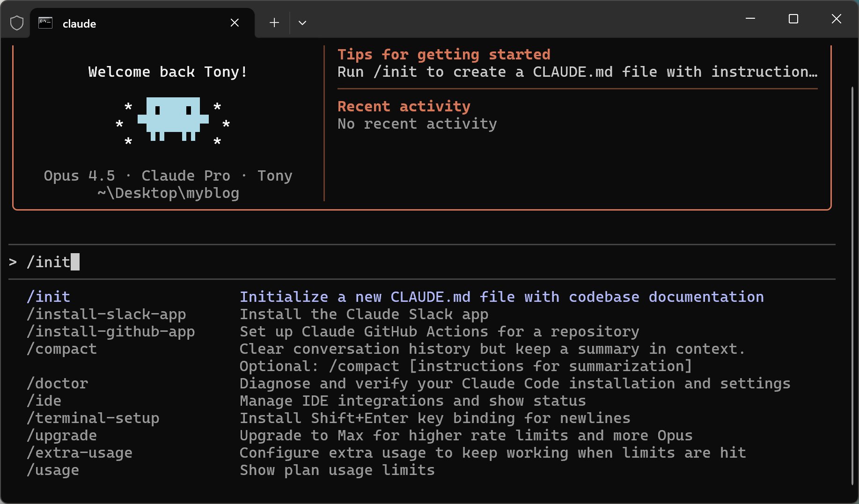Image resolution: width=859 pixels, height=504 pixels.
Task: Select the /compact command entry
Action: (62, 349)
